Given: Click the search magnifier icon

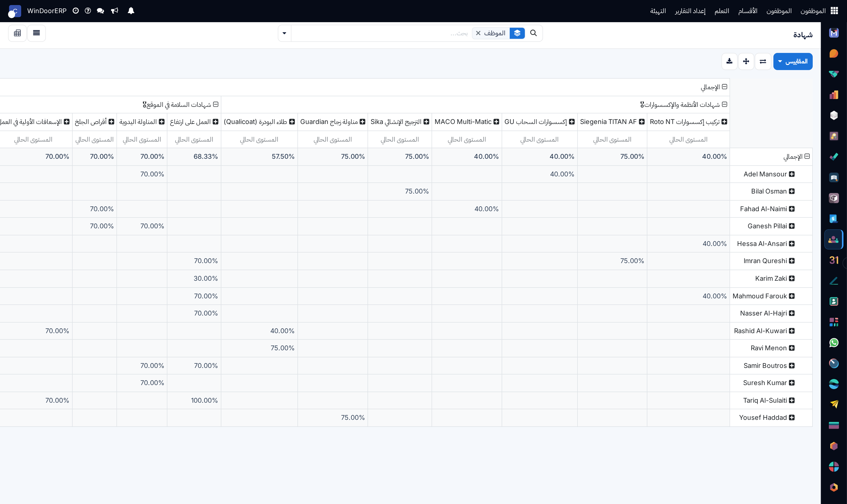Looking at the screenshot, I should tap(533, 33).
